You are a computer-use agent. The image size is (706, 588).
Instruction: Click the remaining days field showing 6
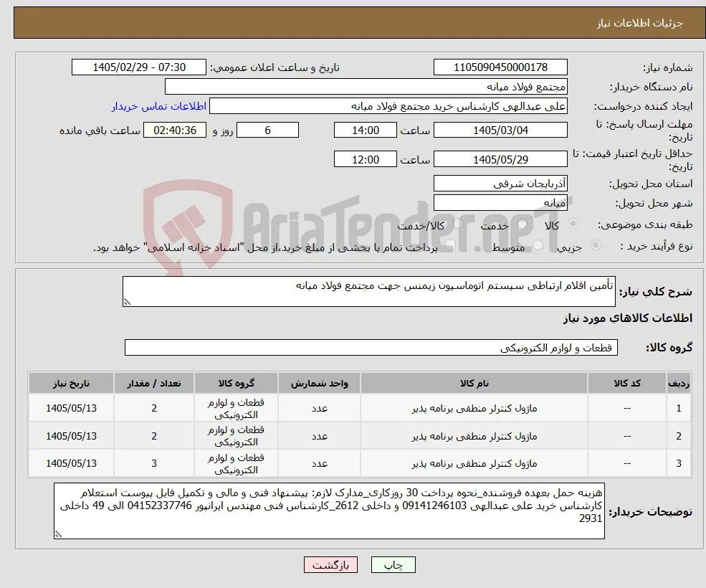point(267,131)
